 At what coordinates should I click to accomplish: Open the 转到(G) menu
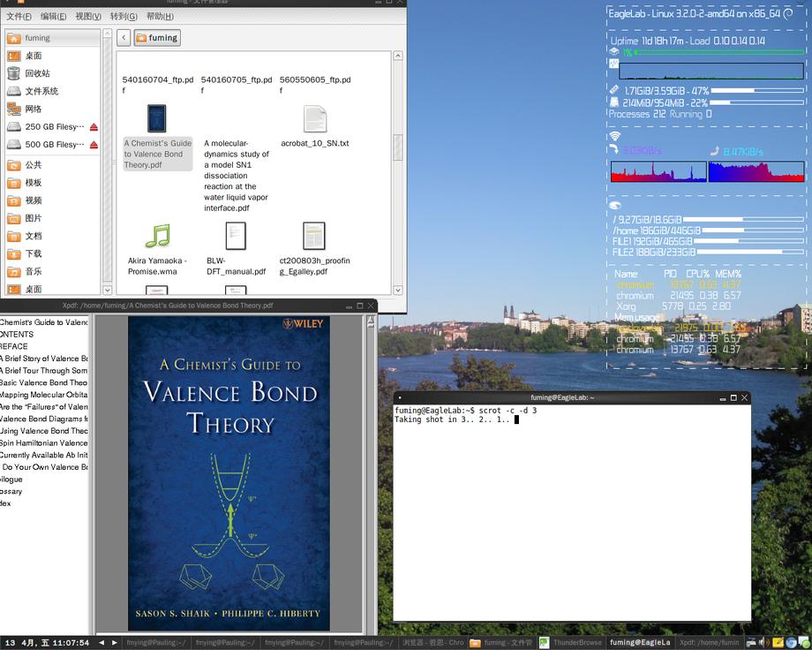tap(124, 16)
